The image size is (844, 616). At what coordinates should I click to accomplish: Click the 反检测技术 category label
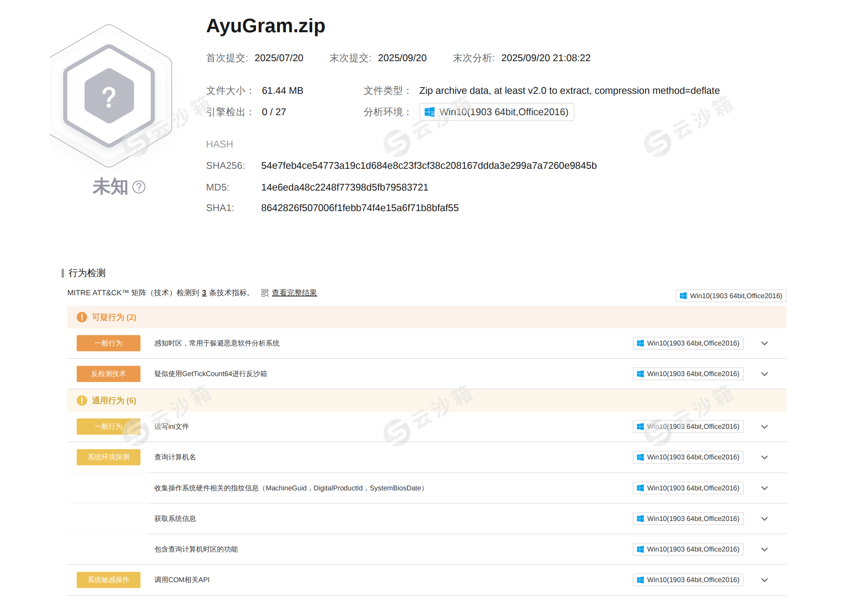(x=109, y=374)
